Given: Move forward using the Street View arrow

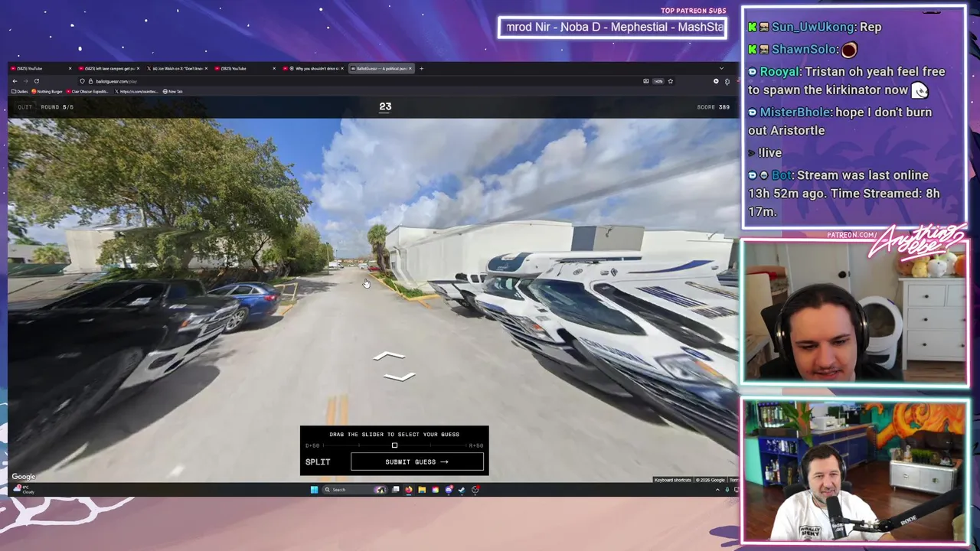Looking at the screenshot, I should pyautogui.click(x=389, y=356).
